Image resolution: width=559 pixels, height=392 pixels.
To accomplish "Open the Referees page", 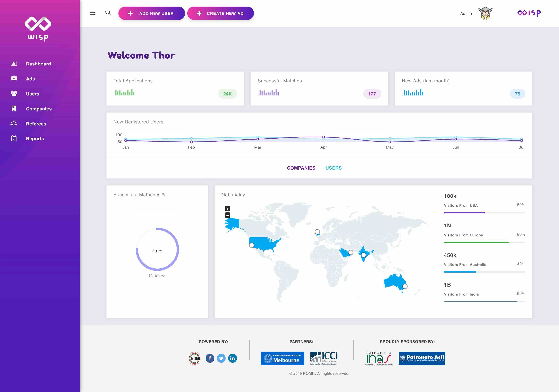I will click(36, 124).
